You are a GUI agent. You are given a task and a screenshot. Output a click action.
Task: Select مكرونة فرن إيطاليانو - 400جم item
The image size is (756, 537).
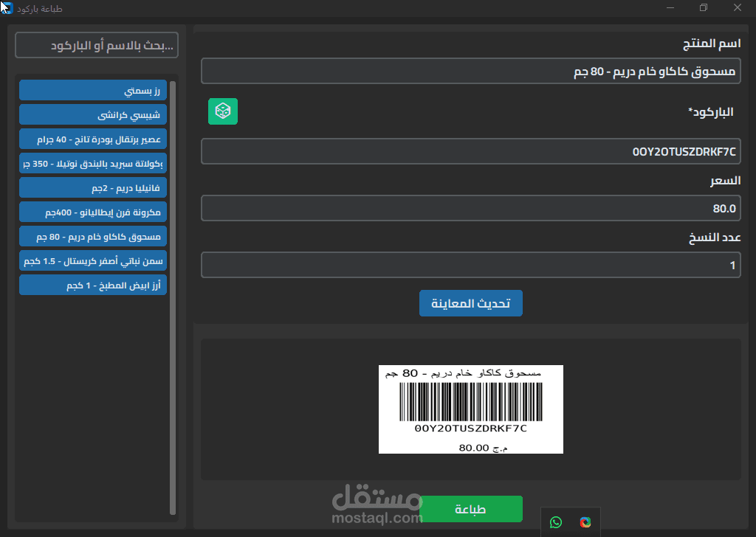93,212
